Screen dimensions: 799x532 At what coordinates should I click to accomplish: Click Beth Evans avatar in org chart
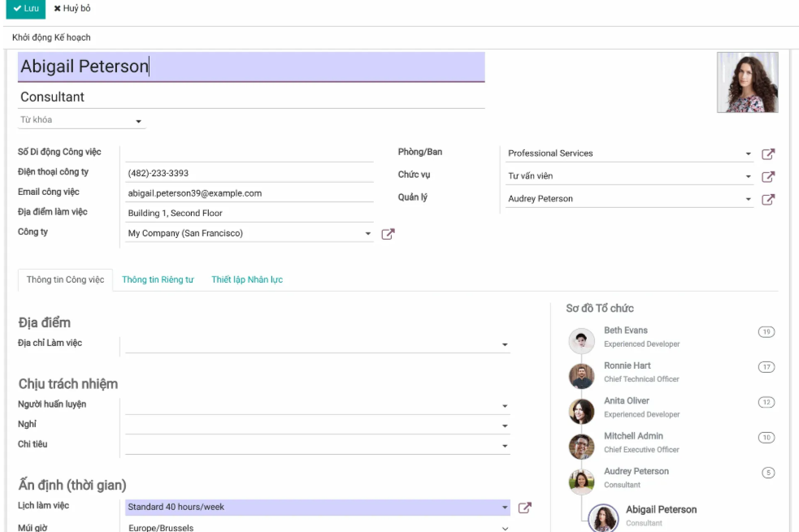581,341
